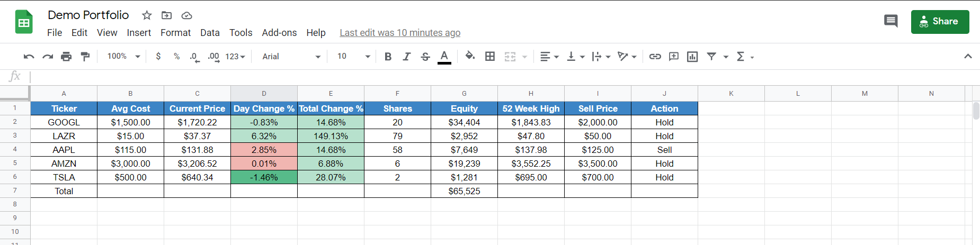Expand filter views arrow
This screenshot has height=245, width=980.
coord(726,57)
